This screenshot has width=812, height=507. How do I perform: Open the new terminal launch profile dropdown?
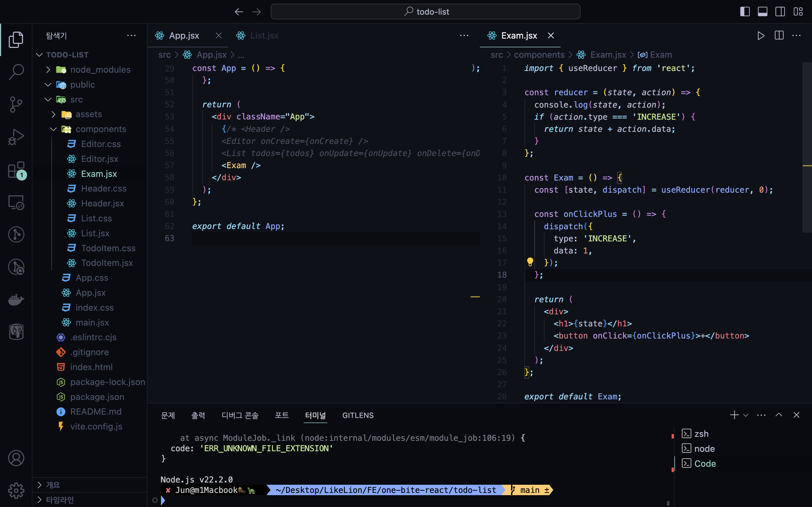[746, 415]
